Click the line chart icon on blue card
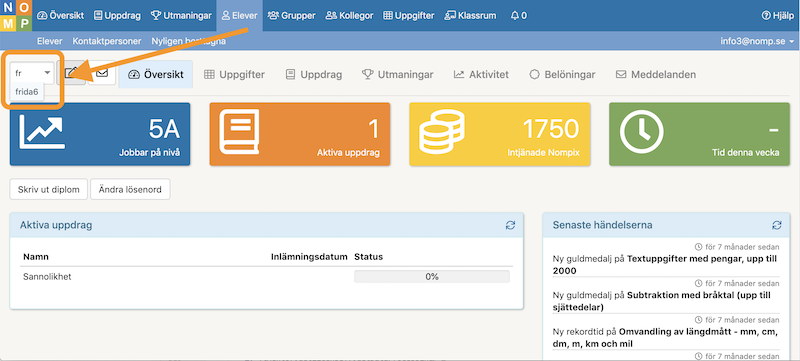800x361 pixels. pos(41,132)
